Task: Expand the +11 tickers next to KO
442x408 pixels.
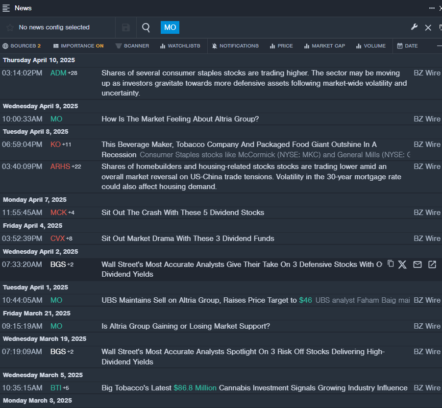Action: [67, 145]
